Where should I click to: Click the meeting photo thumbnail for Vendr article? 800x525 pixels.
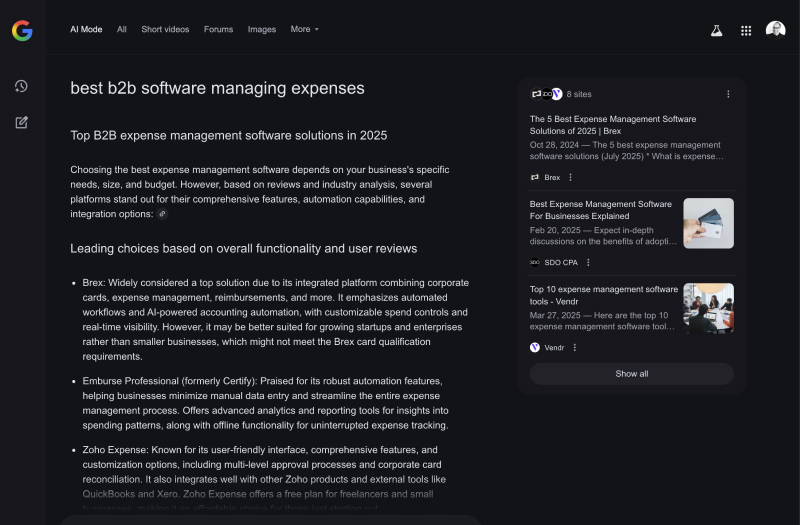coord(709,309)
